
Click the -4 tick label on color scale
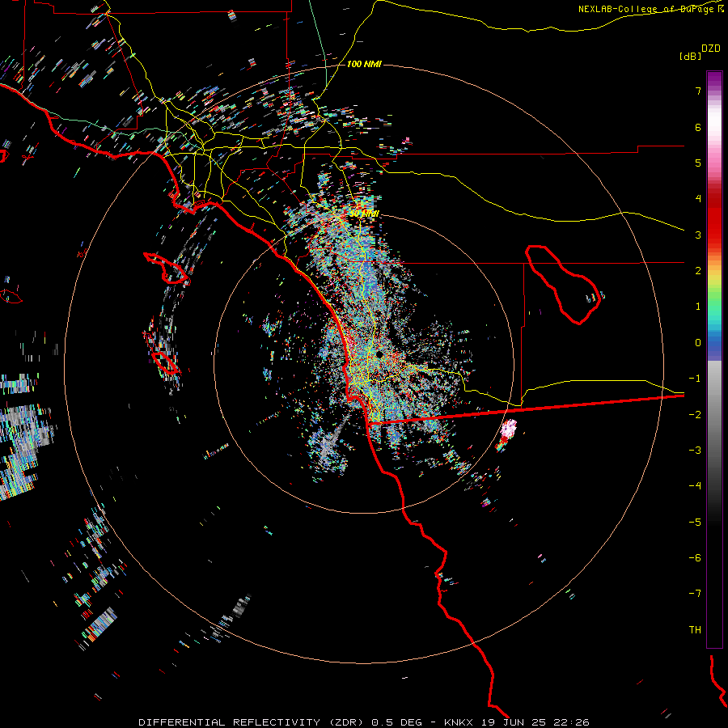[695, 486]
